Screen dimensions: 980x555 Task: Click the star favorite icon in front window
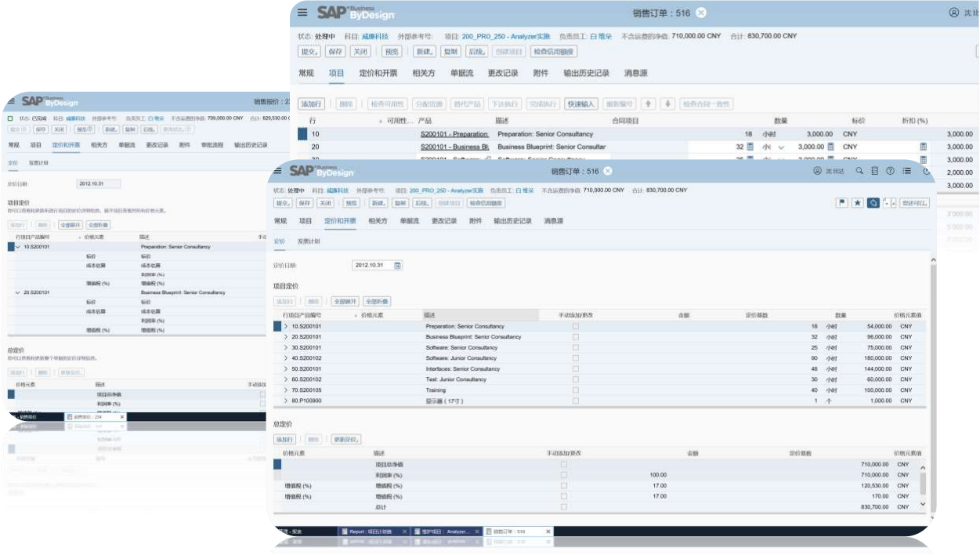858,202
